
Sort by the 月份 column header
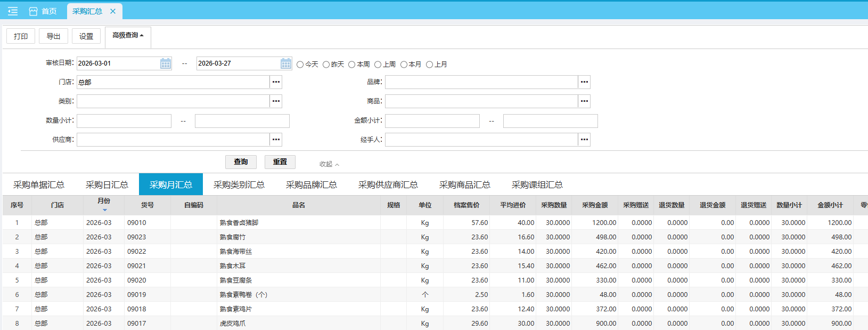(x=104, y=202)
